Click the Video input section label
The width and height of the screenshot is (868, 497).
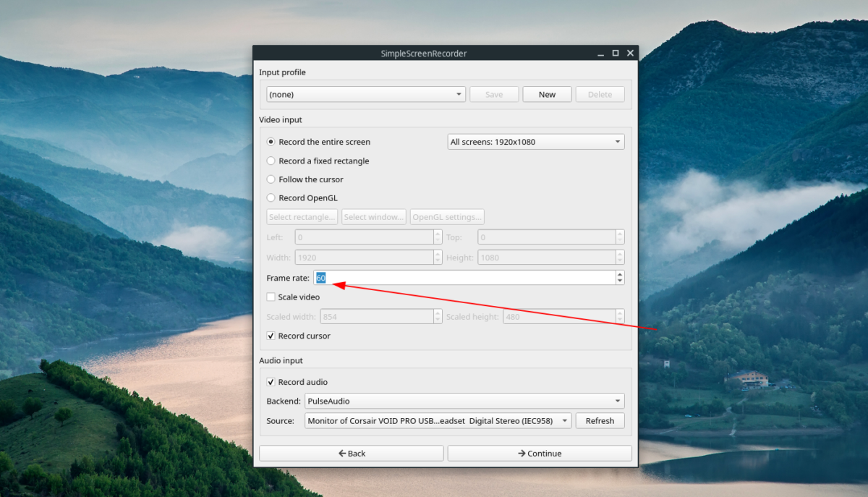coord(281,119)
